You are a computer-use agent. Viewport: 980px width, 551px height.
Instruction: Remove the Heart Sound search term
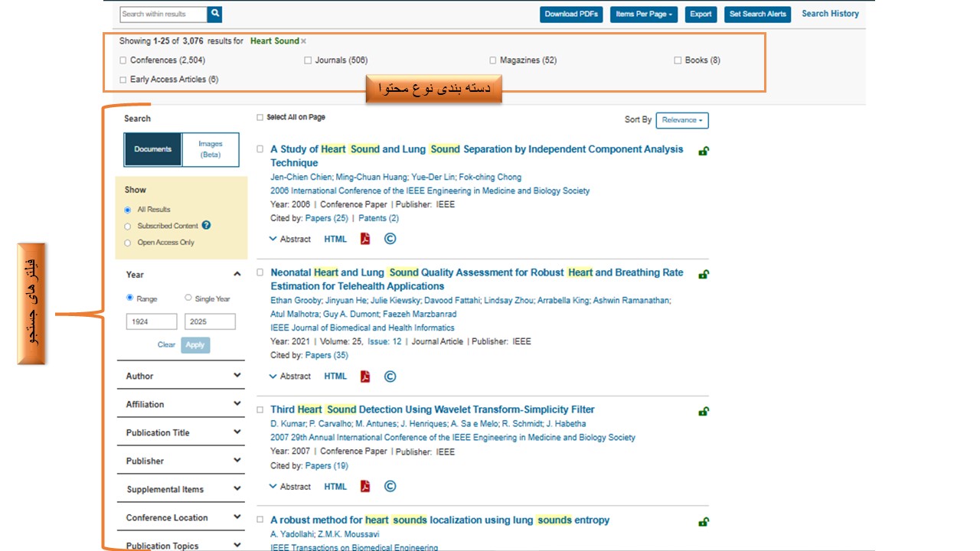(303, 41)
